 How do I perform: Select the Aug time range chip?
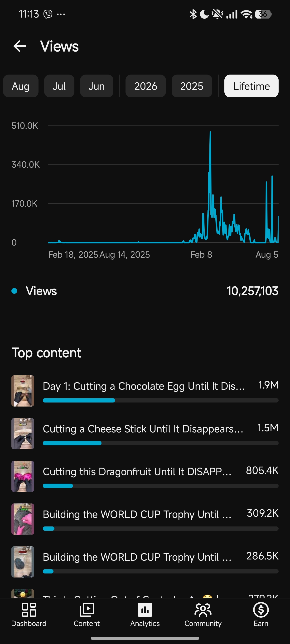click(21, 86)
